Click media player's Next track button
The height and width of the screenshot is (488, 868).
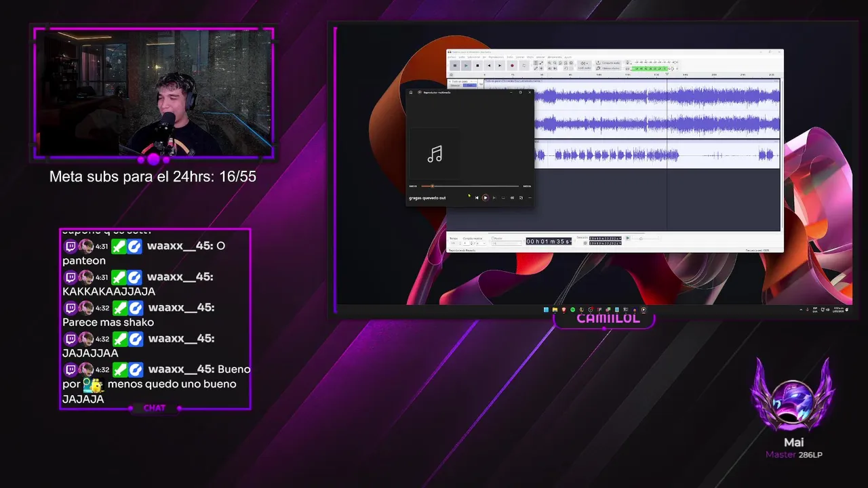tap(494, 198)
